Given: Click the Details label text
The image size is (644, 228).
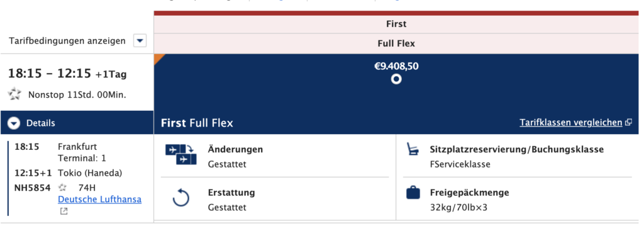Looking at the screenshot, I should (x=41, y=123).
